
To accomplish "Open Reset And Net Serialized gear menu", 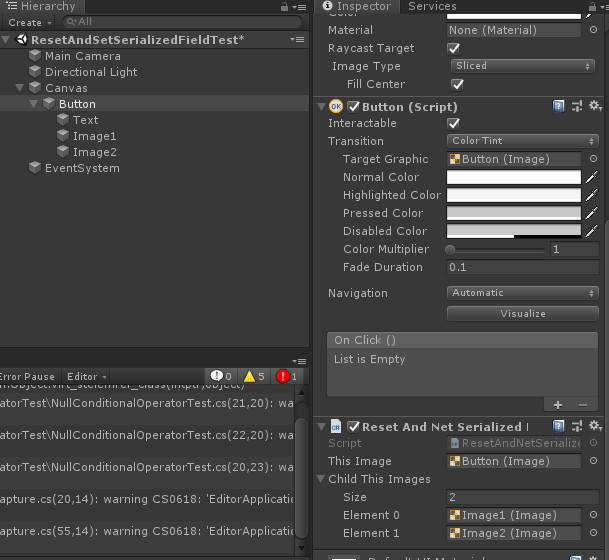I will click(x=595, y=426).
